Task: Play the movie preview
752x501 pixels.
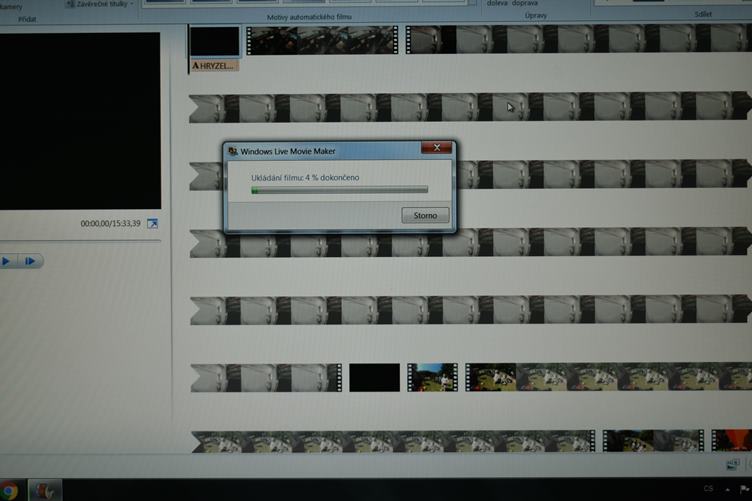Action: 7,261
